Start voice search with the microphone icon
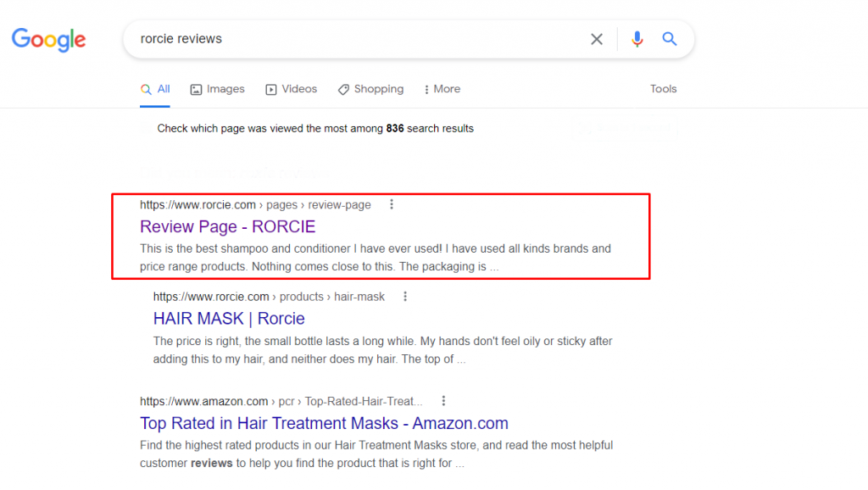This screenshot has width=868, height=490. 637,39
